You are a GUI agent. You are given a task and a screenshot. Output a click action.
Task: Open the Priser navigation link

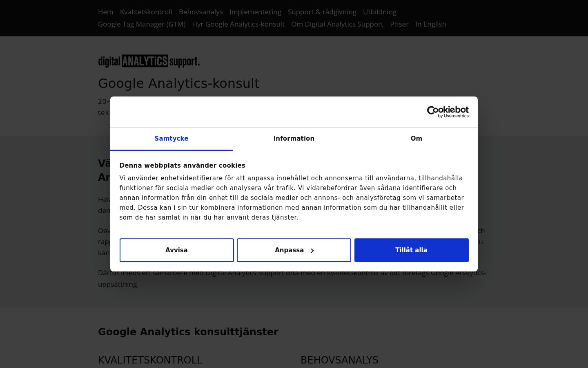(399, 24)
